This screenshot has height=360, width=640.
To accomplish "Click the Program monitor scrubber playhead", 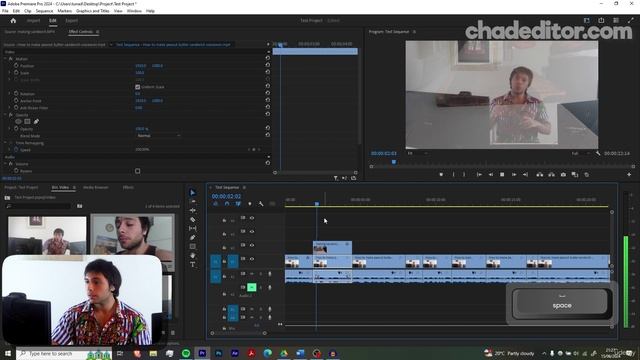I will (393, 162).
